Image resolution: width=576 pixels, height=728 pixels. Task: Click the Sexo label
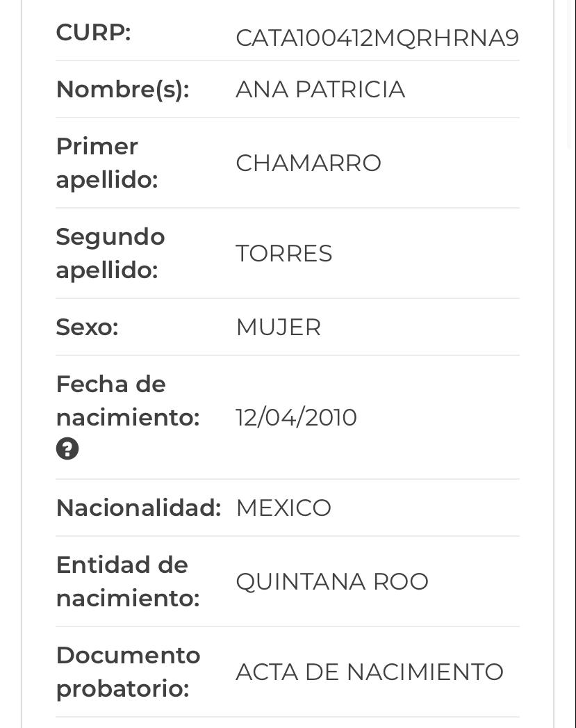[x=87, y=327]
